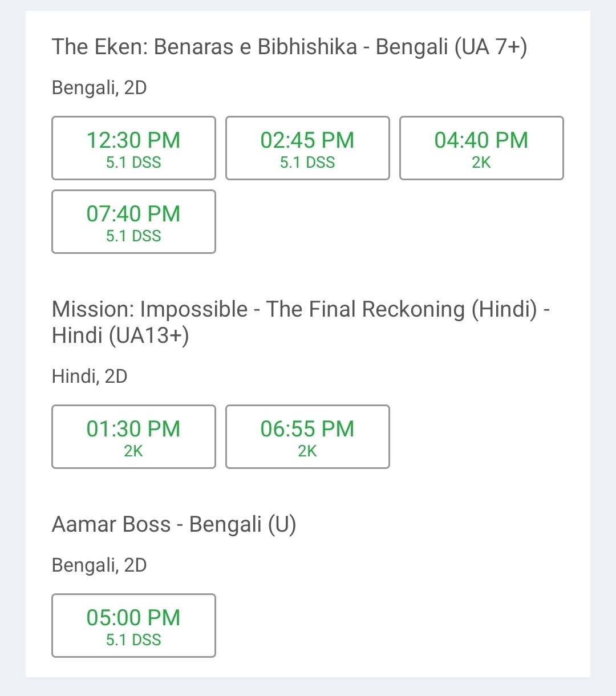Open Mission: Impossible - The Final Reckoning title
This screenshot has height=696, width=616.
pyautogui.click(x=301, y=322)
